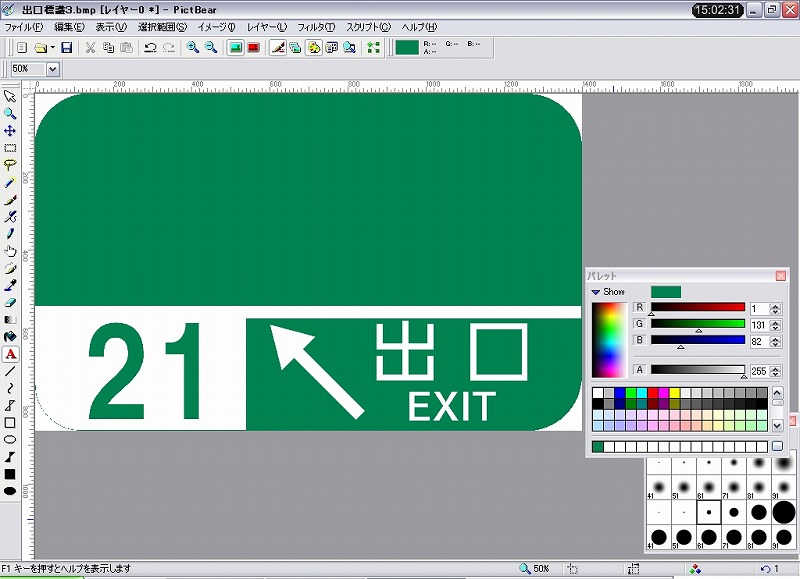The width and height of the screenshot is (800, 579).
Task: Toggle the palette window button in toolbar
Action: [x=314, y=47]
